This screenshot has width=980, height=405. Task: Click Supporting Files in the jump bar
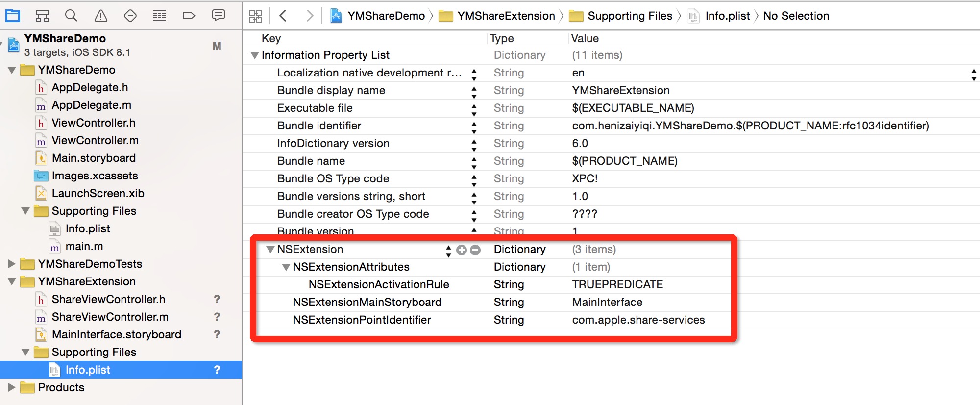click(620, 16)
